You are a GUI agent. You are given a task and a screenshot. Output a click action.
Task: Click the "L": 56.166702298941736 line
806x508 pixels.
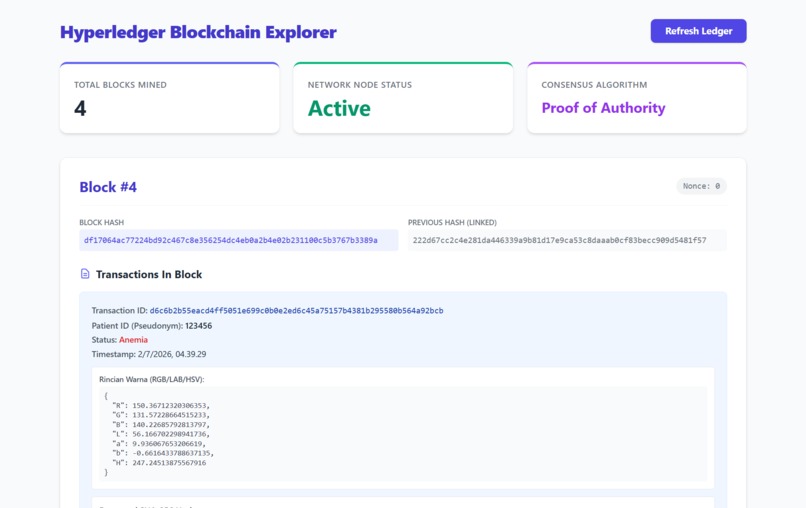pos(161,434)
